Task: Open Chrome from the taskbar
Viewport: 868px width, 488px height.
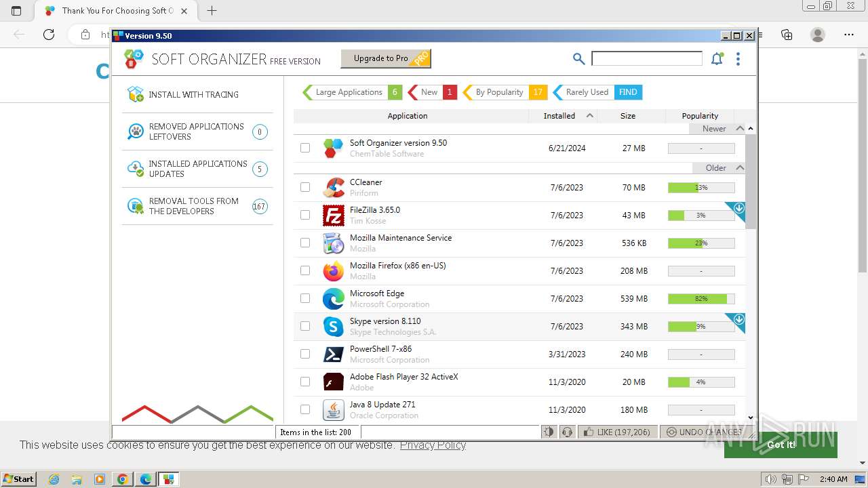Action: click(x=122, y=479)
